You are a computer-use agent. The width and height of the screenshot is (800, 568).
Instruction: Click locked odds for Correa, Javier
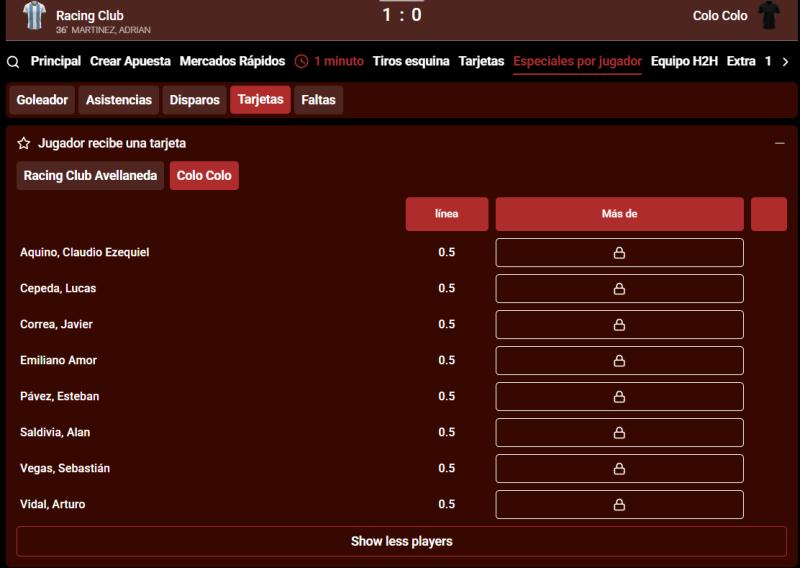coord(619,325)
